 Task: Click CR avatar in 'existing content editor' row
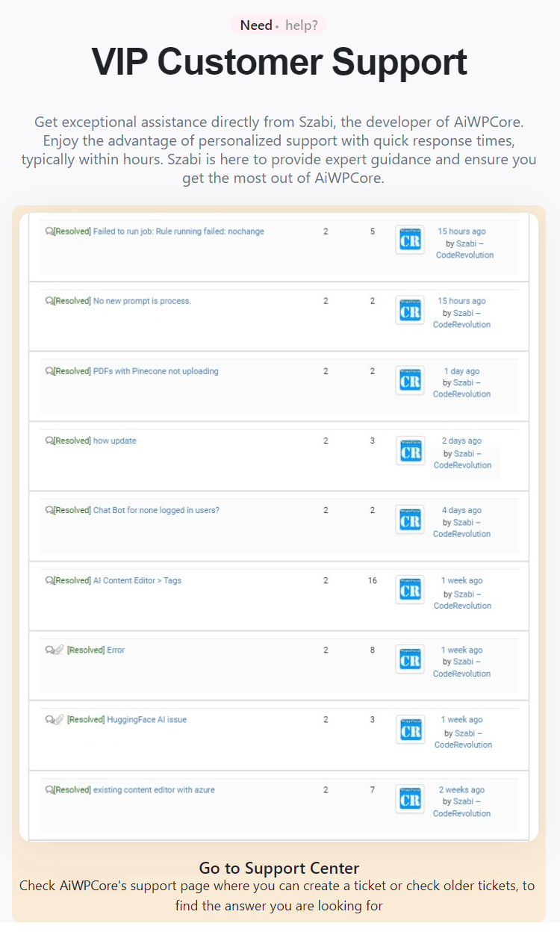[410, 799]
